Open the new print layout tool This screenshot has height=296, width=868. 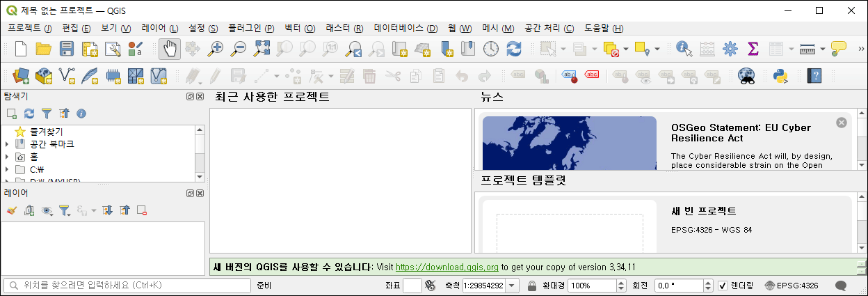(90, 49)
